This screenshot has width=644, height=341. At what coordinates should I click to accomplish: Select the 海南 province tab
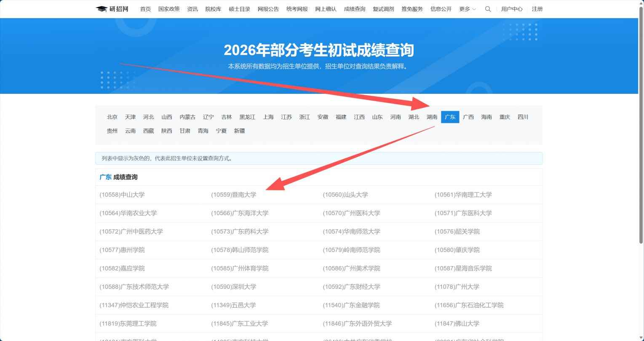pyautogui.click(x=486, y=117)
